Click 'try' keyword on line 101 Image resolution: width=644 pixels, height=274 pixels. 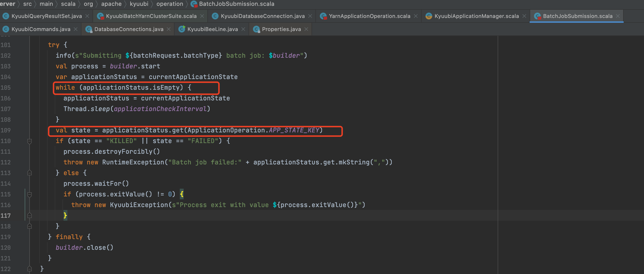(54, 45)
